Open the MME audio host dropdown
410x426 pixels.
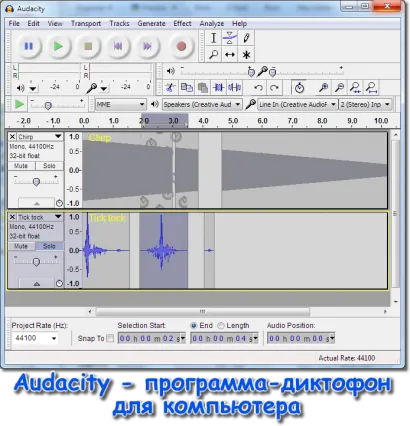[120, 104]
